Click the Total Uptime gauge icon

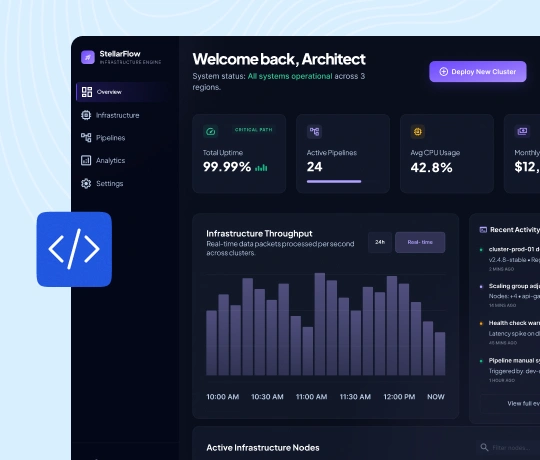click(x=210, y=132)
